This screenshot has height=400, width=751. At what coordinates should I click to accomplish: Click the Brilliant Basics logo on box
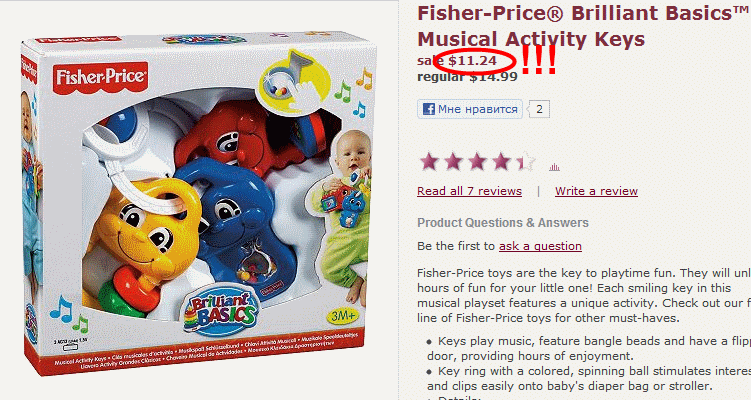pyautogui.click(x=222, y=310)
